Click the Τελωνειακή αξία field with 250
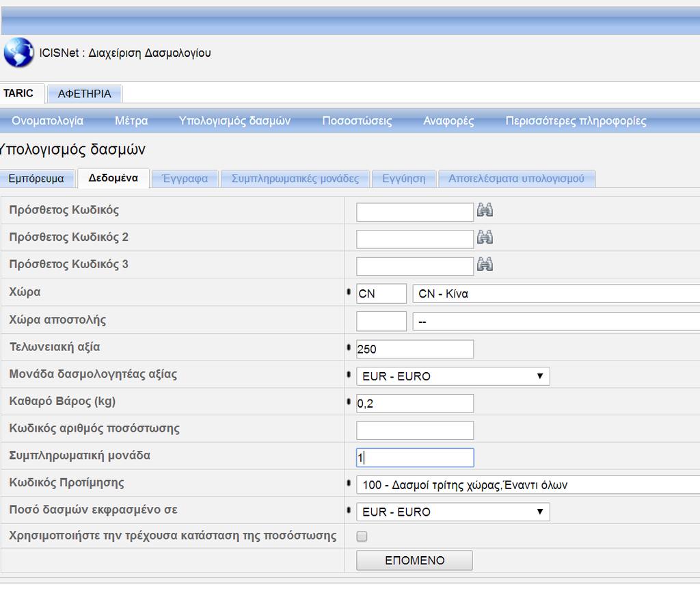This screenshot has height=602, width=700. coord(415,350)
